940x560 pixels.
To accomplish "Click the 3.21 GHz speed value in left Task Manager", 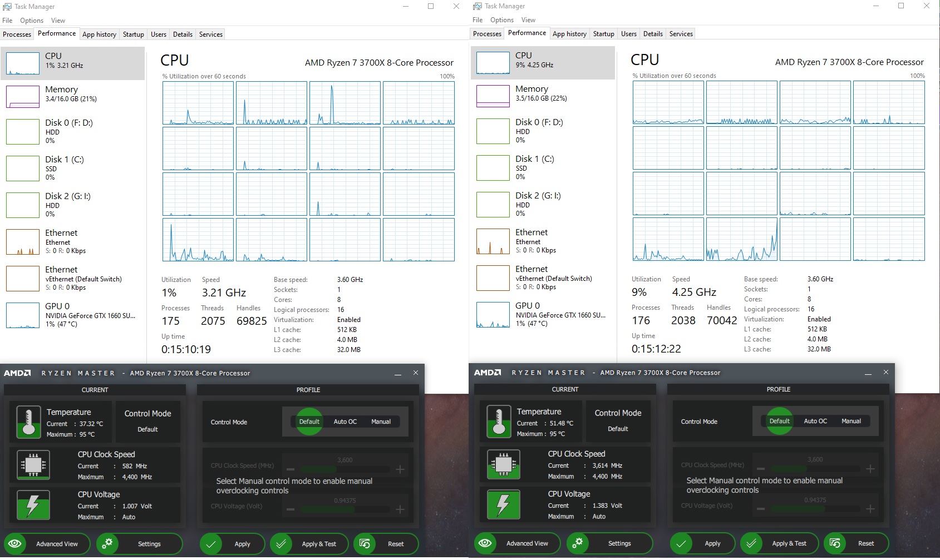I will [224, 293].
